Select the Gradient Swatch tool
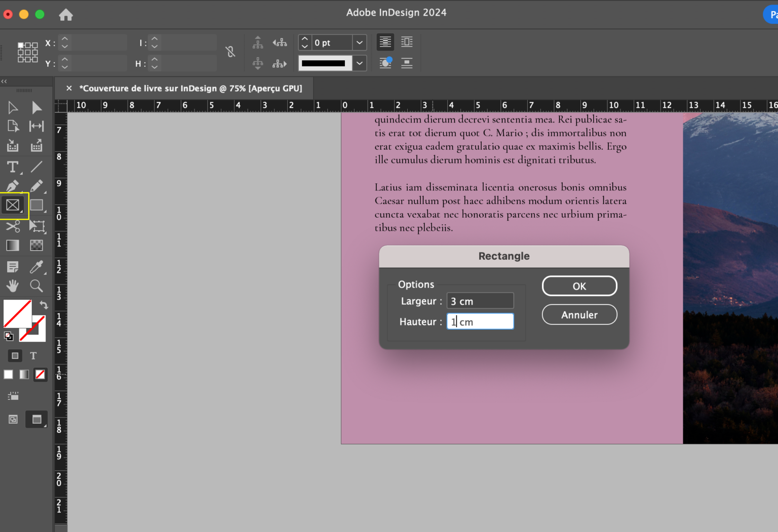The image size is (778, 532). pyautogui.click(x=13, y=245)
